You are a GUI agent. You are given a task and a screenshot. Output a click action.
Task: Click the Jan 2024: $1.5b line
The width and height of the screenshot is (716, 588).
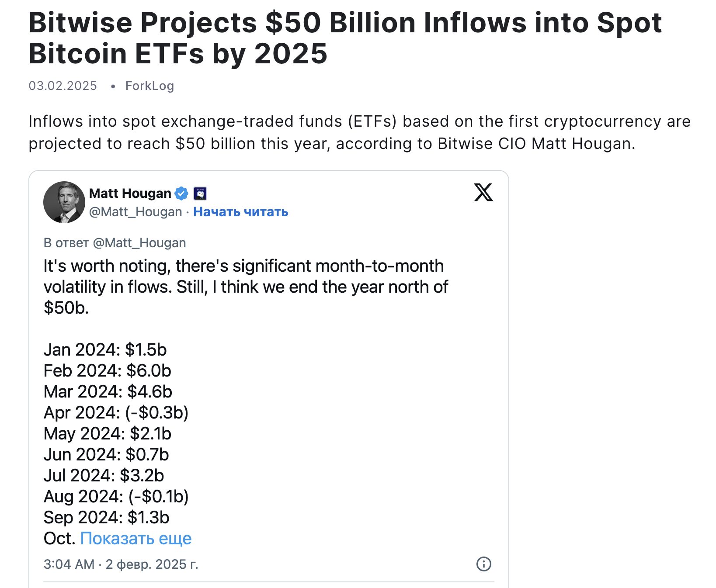[105, 350]
